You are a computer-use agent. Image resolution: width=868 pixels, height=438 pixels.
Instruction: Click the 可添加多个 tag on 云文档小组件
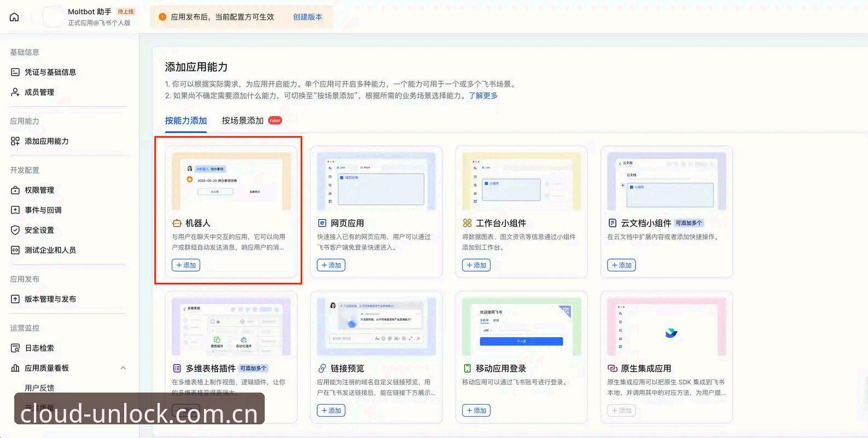[689, 223]
